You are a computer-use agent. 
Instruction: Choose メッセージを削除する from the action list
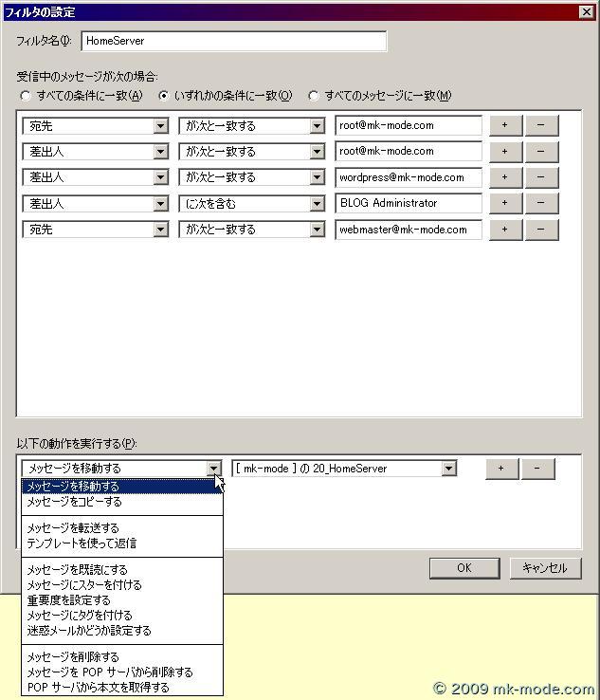click(73, 656)
